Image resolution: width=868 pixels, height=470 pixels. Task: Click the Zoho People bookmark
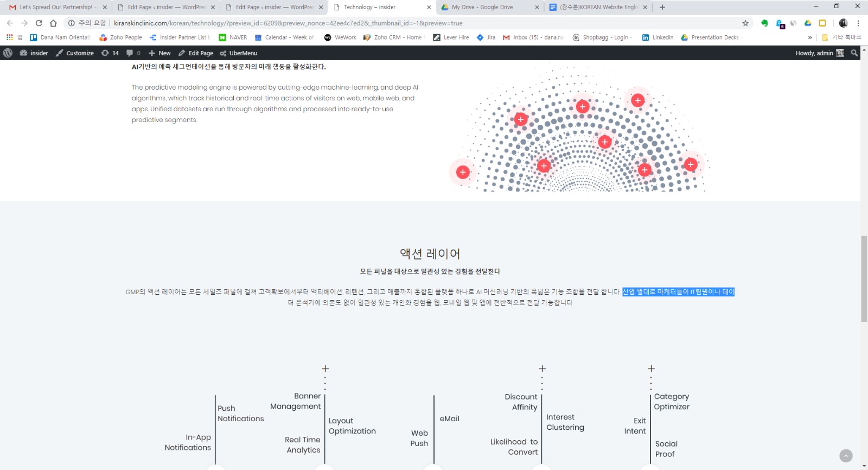(x=121, y=37)
